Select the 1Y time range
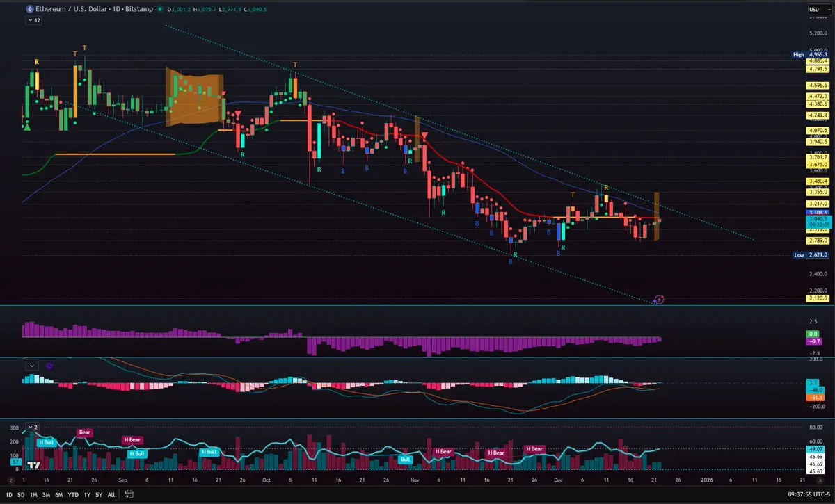This screenshot has width=835, height=504. 86,495
